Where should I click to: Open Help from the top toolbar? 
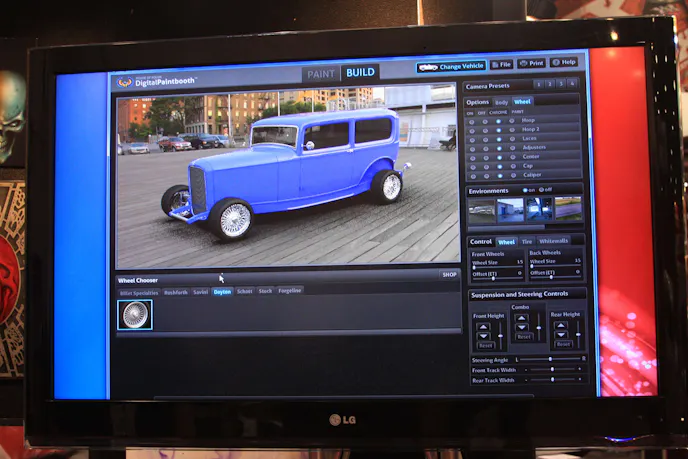[x=564, y=62]
